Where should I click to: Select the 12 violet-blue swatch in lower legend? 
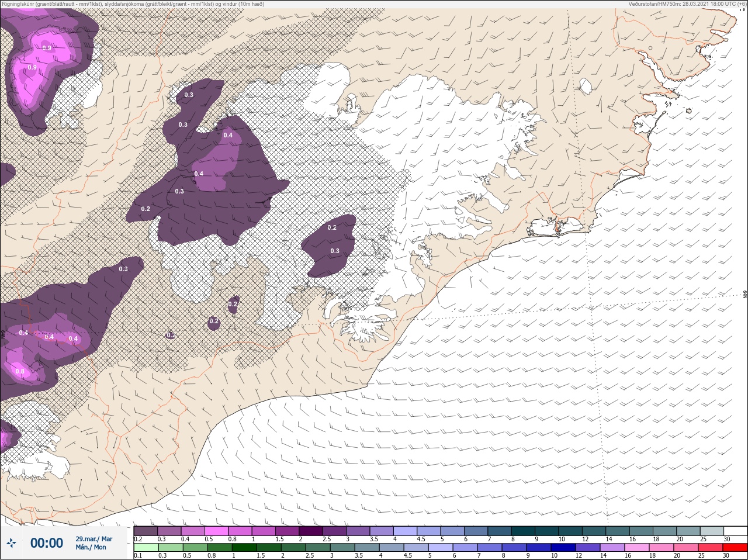[x=588, y=548]
